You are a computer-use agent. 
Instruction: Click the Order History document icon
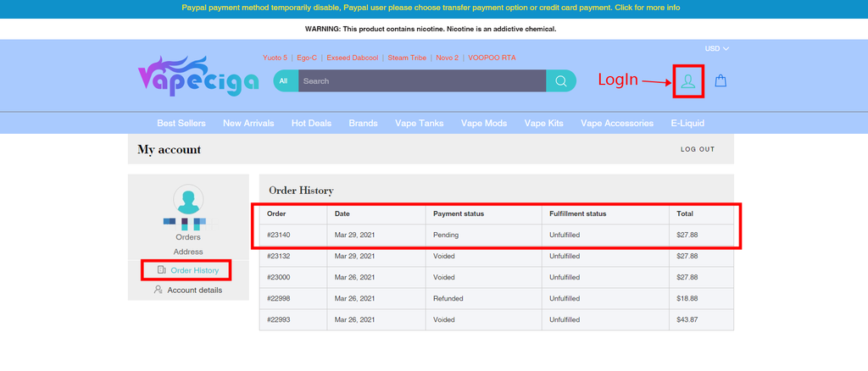[x=161, y=270]
